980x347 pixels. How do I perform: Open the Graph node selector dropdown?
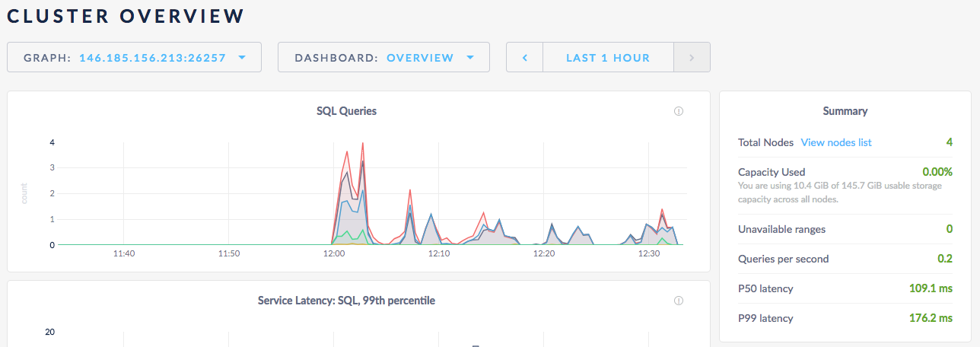tap(134, 57)
